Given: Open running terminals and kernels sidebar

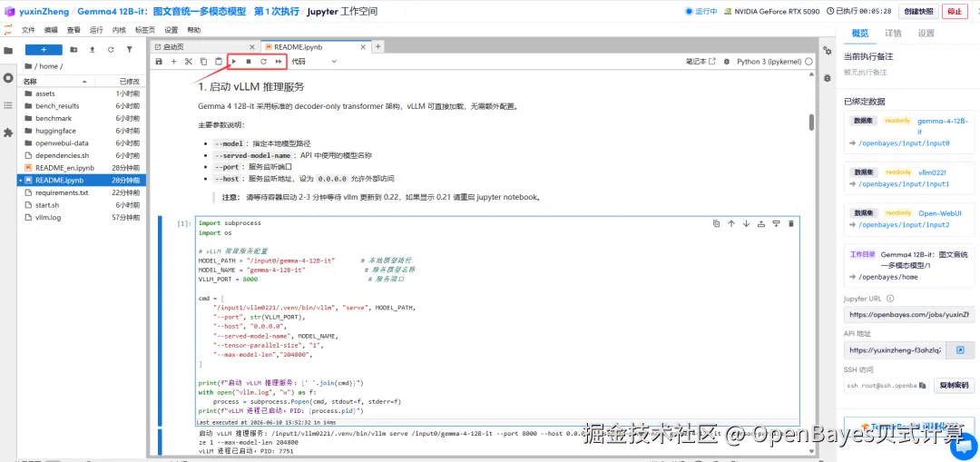Looking at the screenshot, I should [8, 78].
